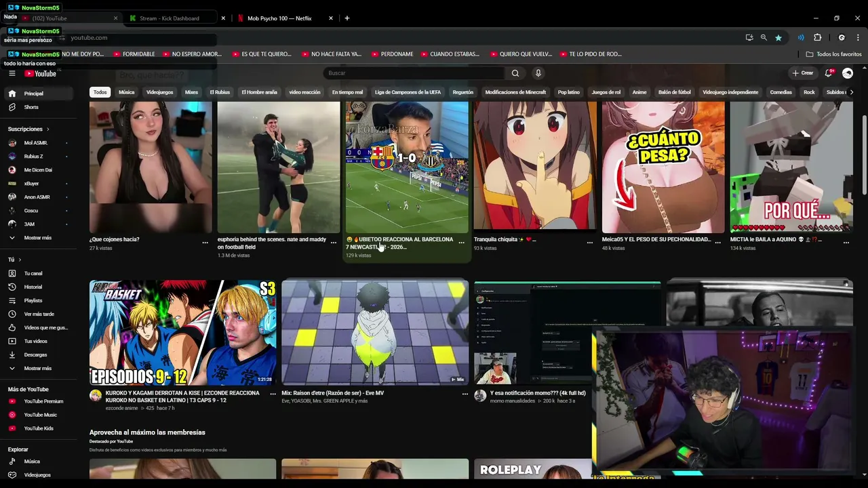Viewport: 868px width, 488px height.
Task: Open the PERDONAME bookmark
Action: click(x=392, y=54)
